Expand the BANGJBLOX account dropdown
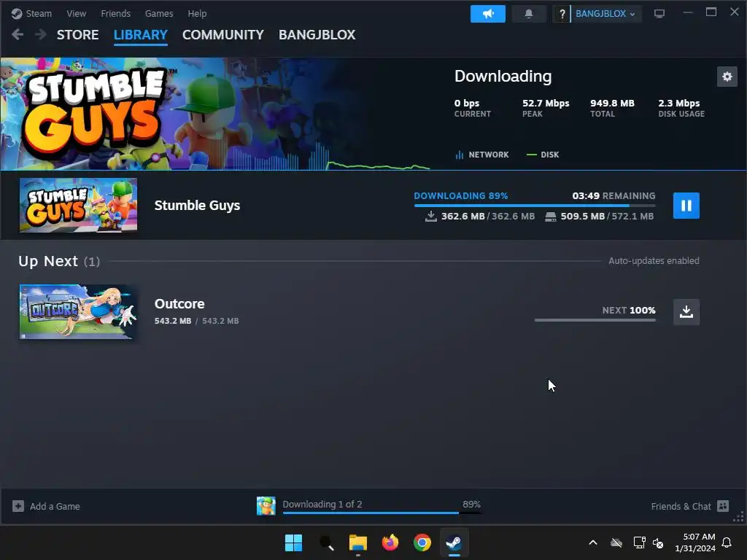The image size is (747, 560). coord(605,14)
